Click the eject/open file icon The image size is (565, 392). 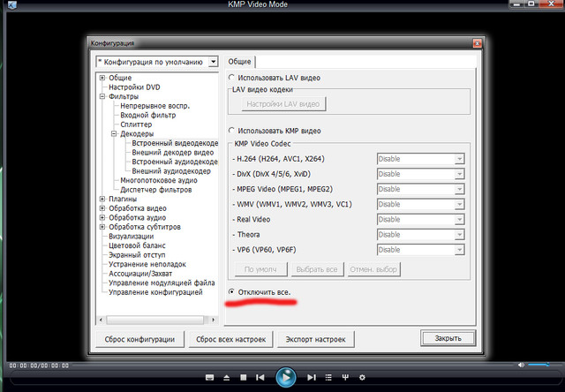(x=226, y=377)
